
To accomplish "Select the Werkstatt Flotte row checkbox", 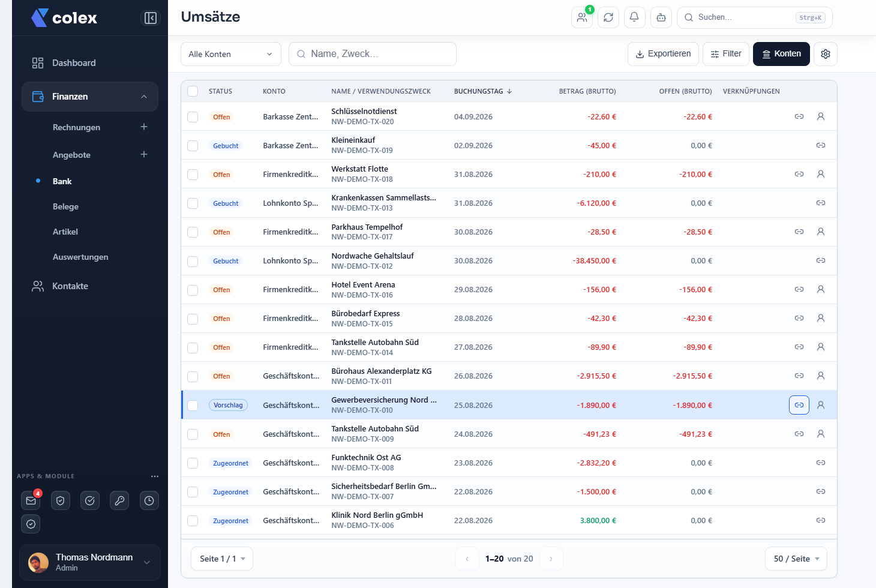I will [x=193, y=175].
